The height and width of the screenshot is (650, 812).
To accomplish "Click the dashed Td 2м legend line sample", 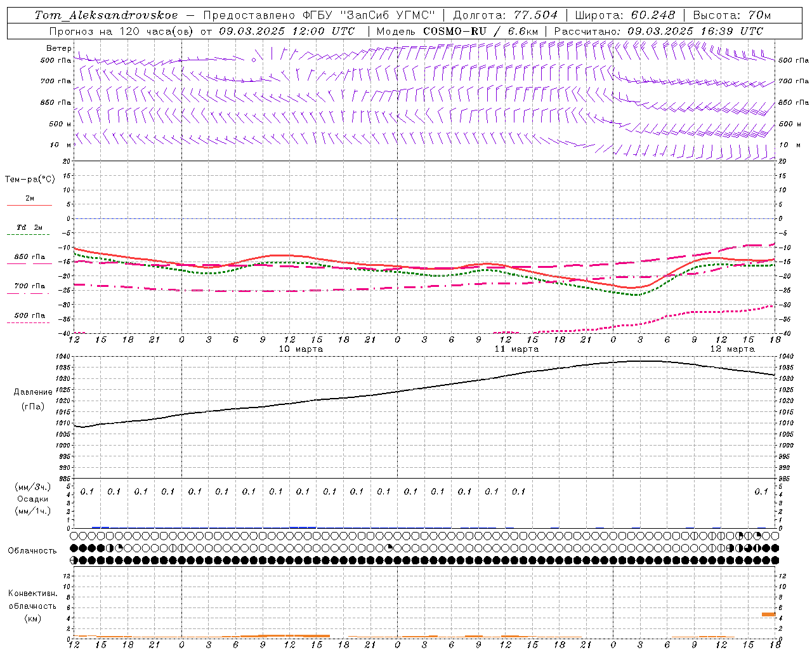I will (28, 235).
